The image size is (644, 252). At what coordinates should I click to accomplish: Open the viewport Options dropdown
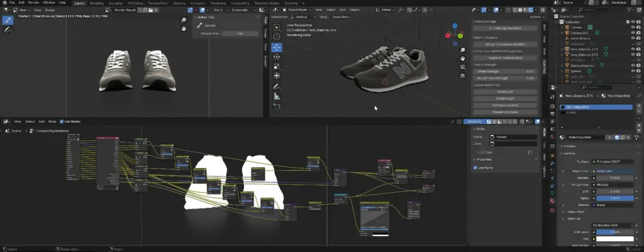pyautogui.click(x=536, y=17)
